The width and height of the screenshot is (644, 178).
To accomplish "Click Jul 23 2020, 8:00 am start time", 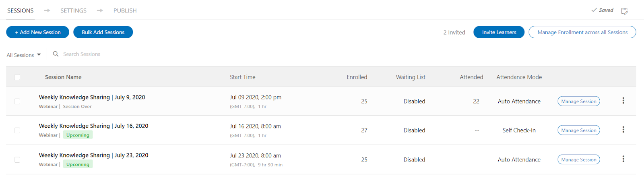I will click(255, 155).
